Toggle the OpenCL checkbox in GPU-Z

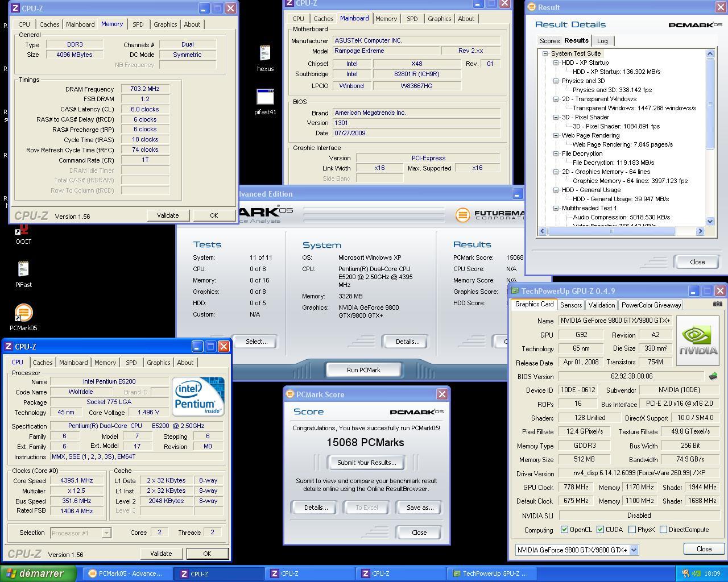564,530
